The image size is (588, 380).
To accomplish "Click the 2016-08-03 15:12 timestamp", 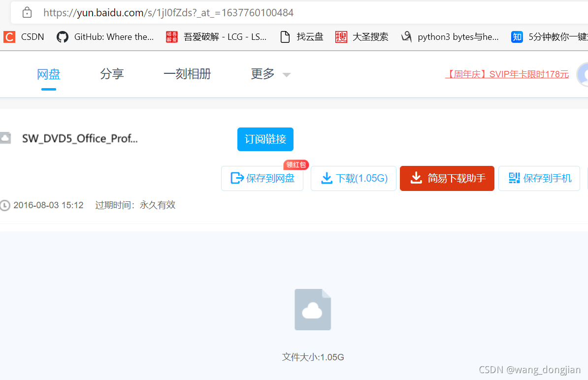I will pos(48,205).
